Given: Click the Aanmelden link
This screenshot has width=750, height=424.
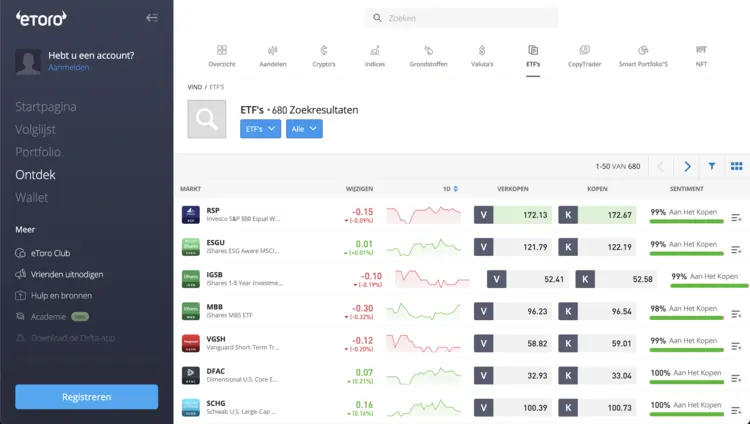Looking at the screenshot, I should click(x=68, y=67).
